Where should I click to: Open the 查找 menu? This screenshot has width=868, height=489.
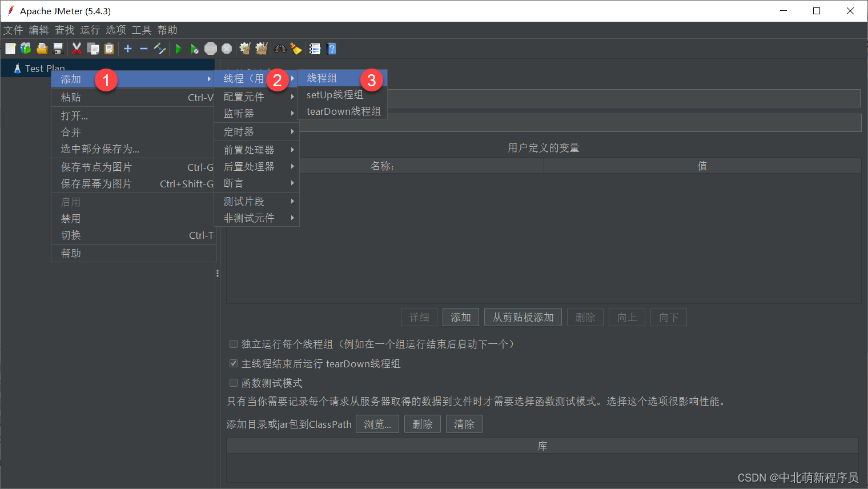coord(65,30)
